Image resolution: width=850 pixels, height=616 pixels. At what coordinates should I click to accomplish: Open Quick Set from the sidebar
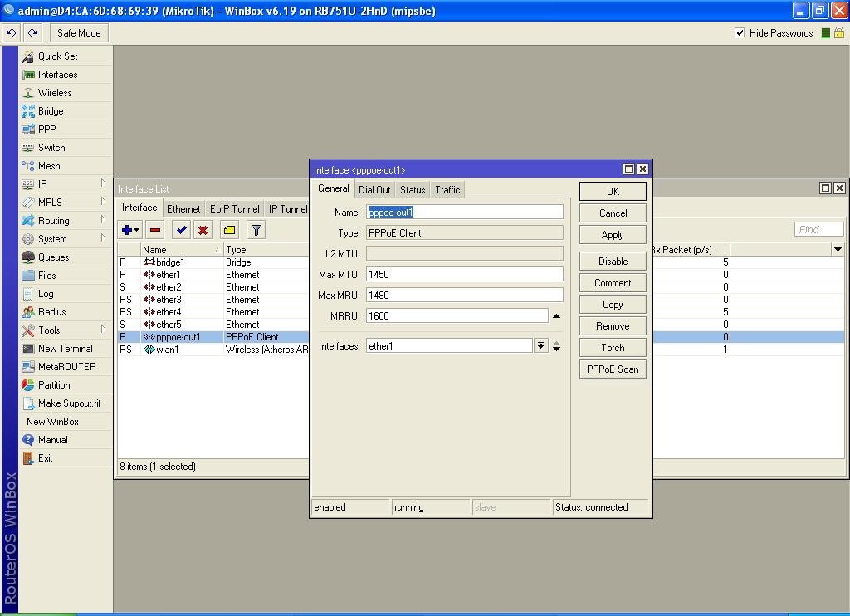tap(66, 56)
